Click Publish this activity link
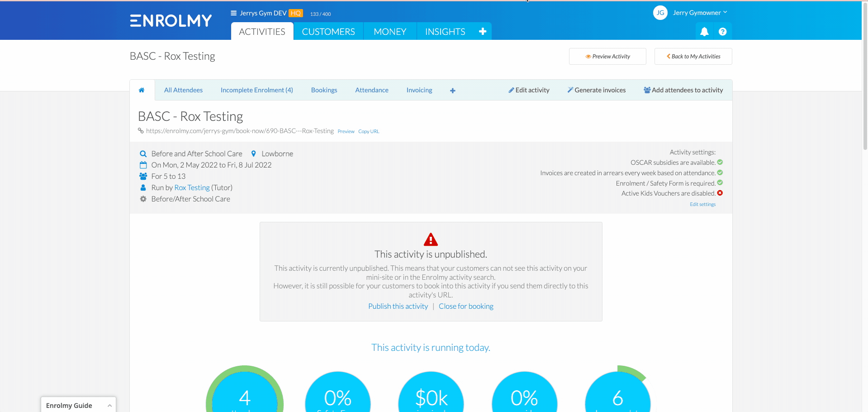The height and width of the screenshot is (412, 868). 398,307
